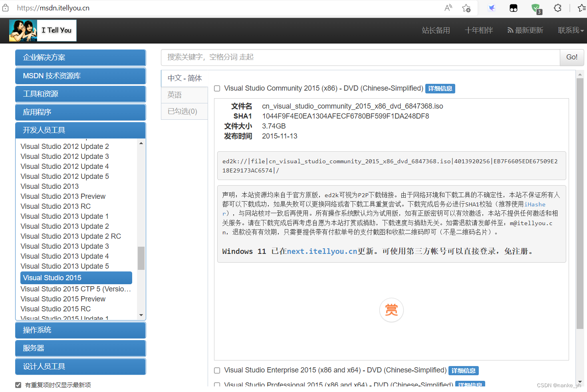Open the Read Aloud icon
The height and width of the screenshot is (392, 587).
click(448, 8)
